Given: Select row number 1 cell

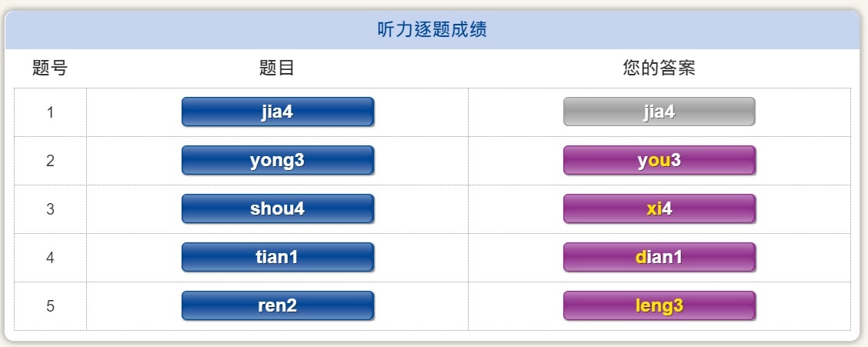Looking at the screenshot, I should pos(50,112).
